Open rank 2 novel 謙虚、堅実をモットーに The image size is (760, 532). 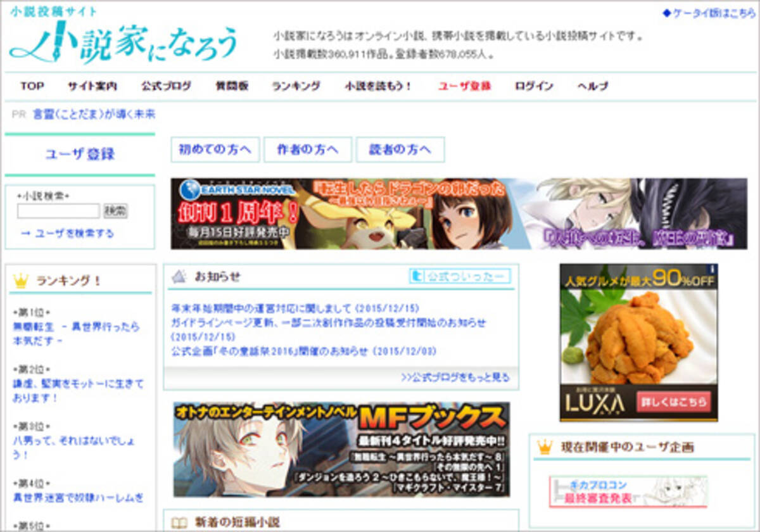(x=78, y=391)
